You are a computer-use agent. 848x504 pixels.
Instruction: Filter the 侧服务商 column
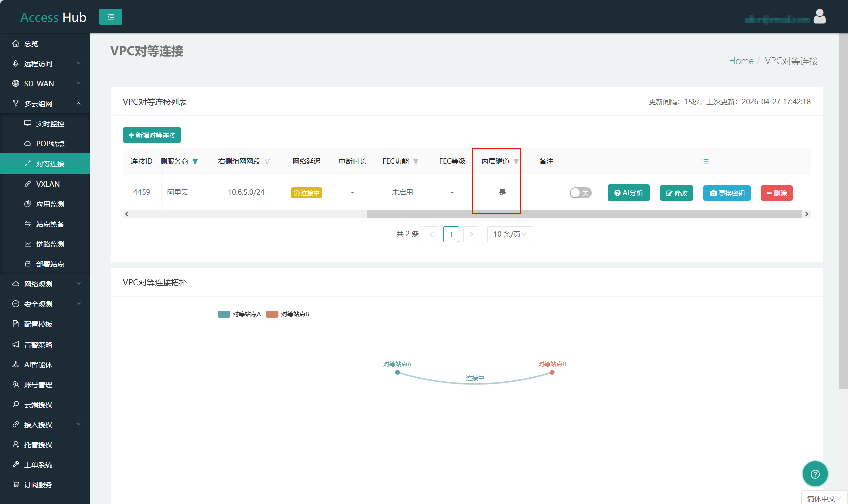pyautogui.click(x=195, y=161)
